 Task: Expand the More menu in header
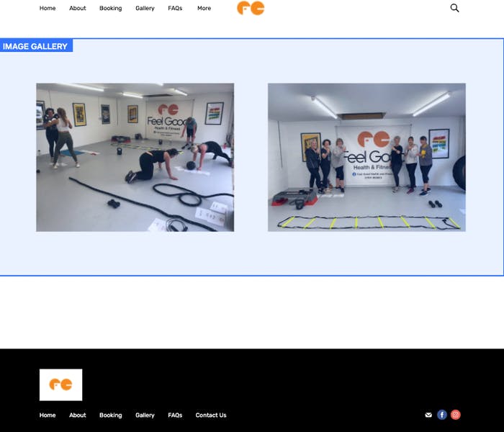pos(204,9)
